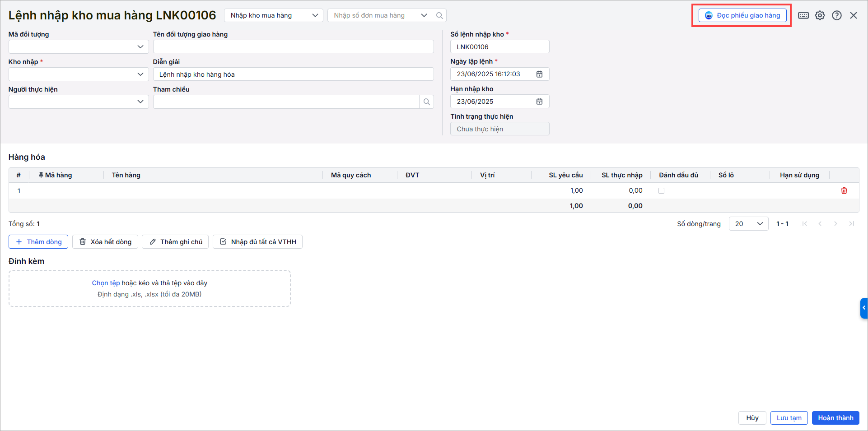Open the help question mark icon
This screenshot has height=431, width=868.
836,15
